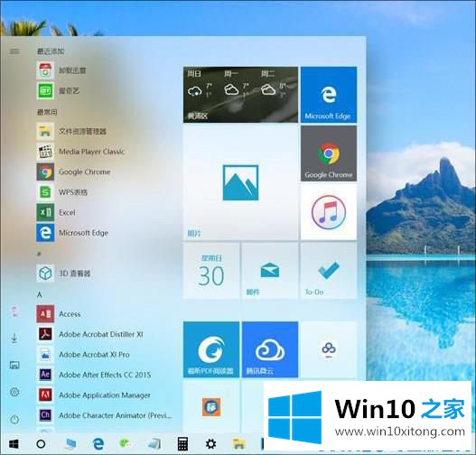Open the calendar tile showing 30
This screenshot has height=455, width=476.
(211, 271)
